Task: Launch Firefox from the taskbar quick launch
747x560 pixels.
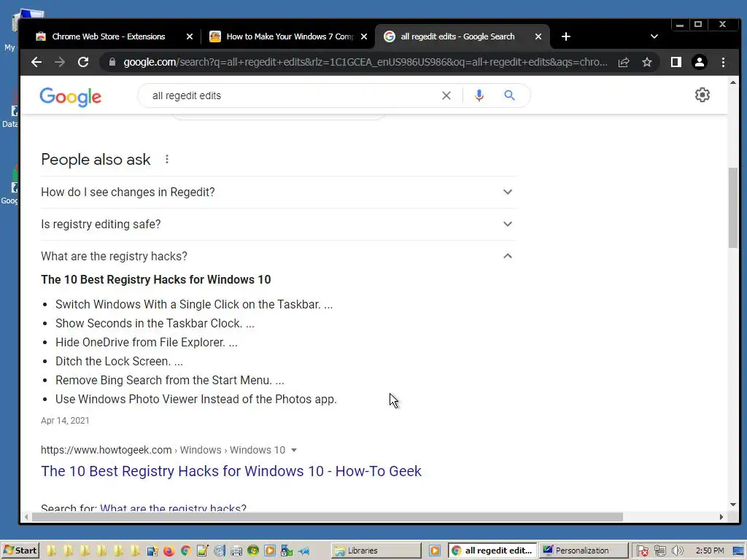Action: point(169,551)
